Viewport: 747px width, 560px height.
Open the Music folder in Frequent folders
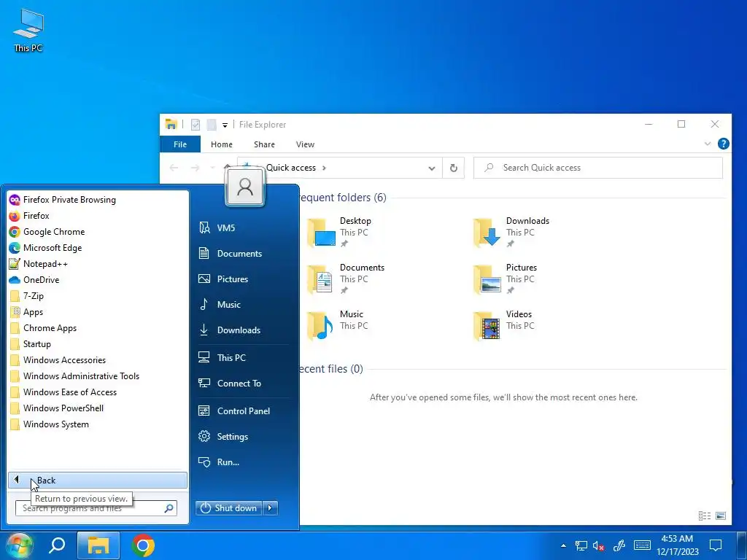(x=338, y=326)
